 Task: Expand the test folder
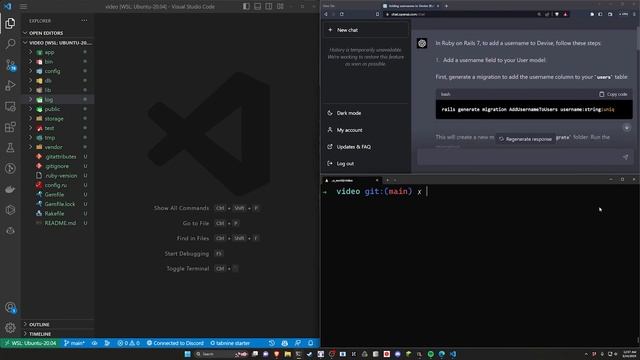point(58,128)
